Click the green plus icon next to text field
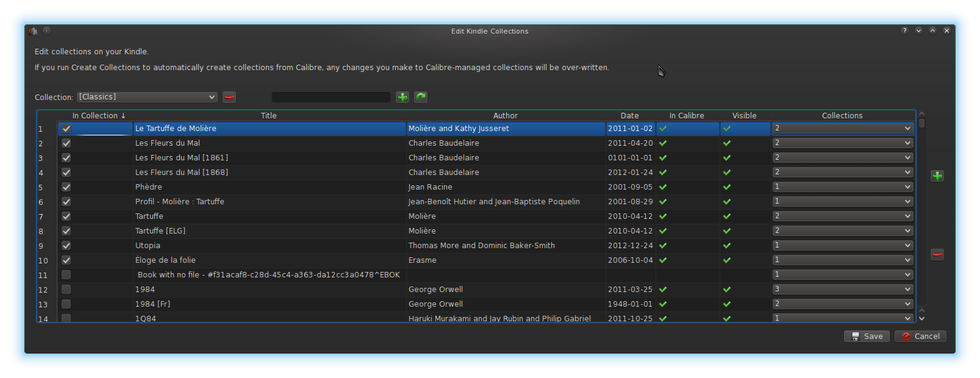The image size is (980, 378). 402,97
